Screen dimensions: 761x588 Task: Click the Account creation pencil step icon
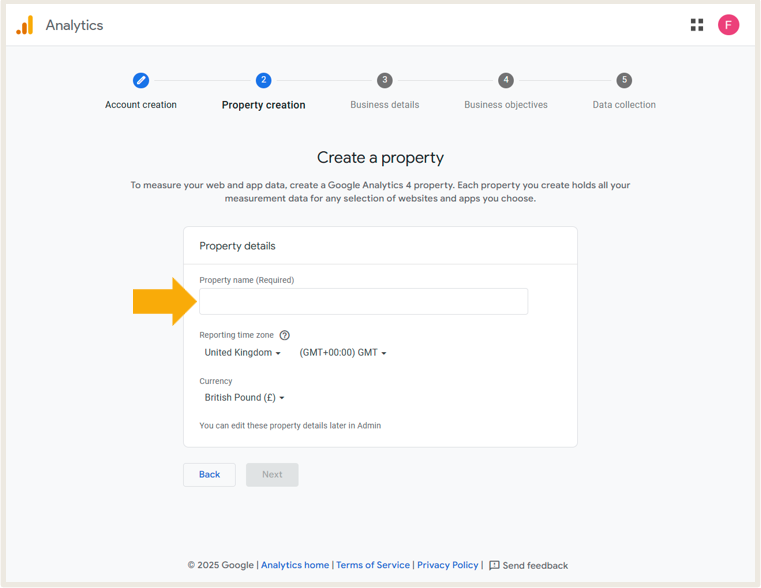tap(141, 80)
